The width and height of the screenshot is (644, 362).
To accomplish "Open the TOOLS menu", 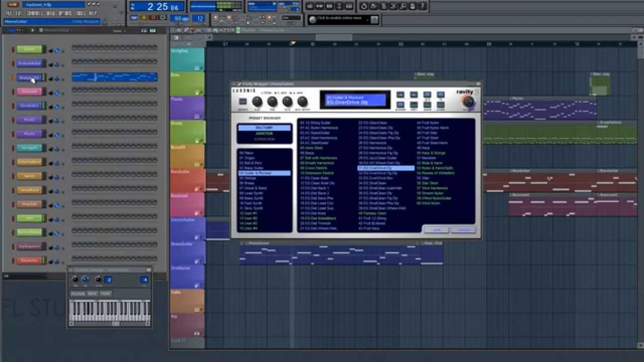I will [80, 13].
